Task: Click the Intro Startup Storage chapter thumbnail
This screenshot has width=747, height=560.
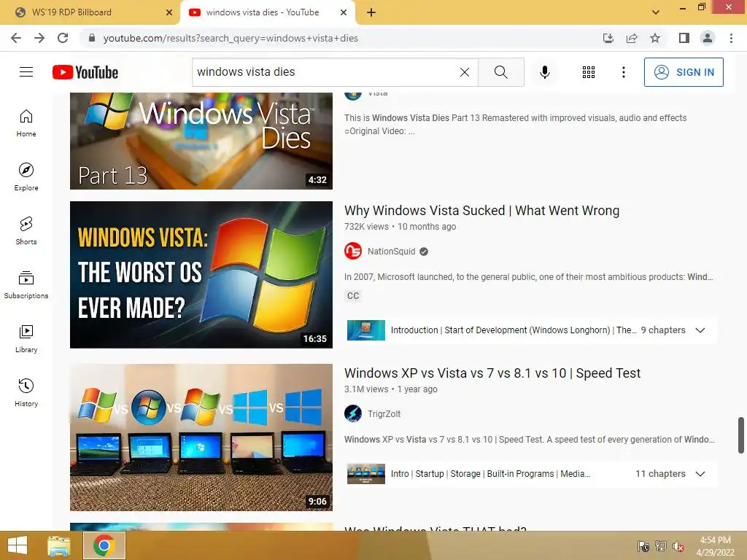Action: 366,474
